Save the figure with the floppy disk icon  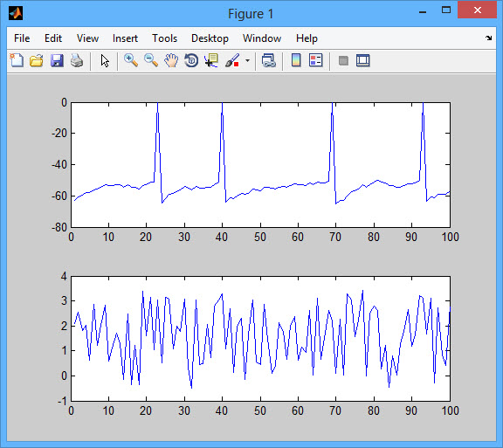tap(57, 60)
